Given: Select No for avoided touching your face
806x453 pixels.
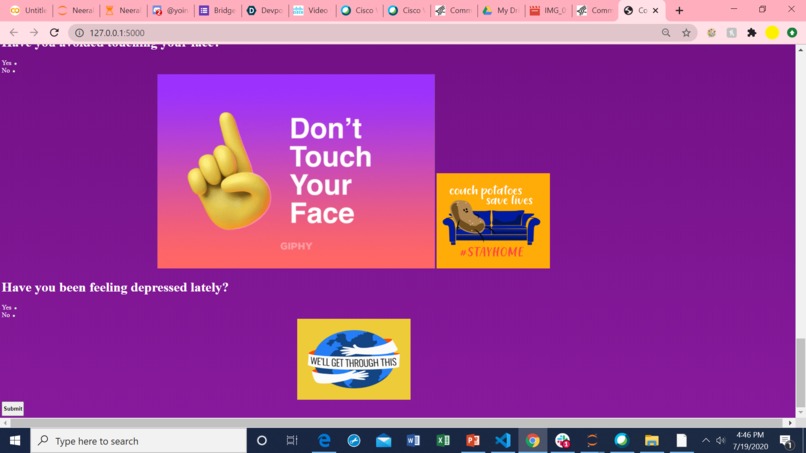Looking at the screenshot, I should (14, 71).
